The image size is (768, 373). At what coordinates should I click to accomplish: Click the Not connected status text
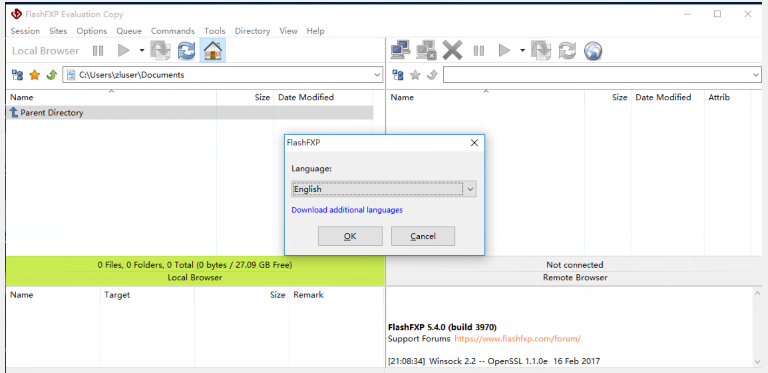[575, 265]
